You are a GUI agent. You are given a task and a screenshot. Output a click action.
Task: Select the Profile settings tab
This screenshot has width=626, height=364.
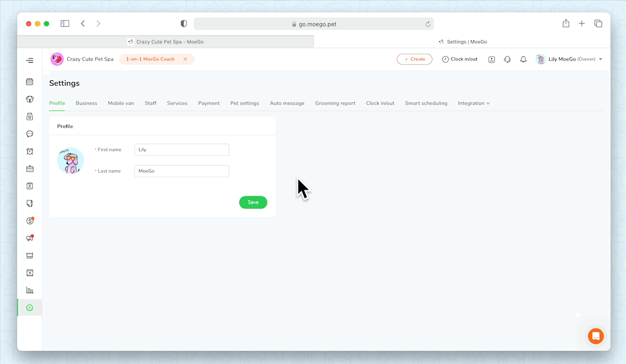[x=57, y=103]
